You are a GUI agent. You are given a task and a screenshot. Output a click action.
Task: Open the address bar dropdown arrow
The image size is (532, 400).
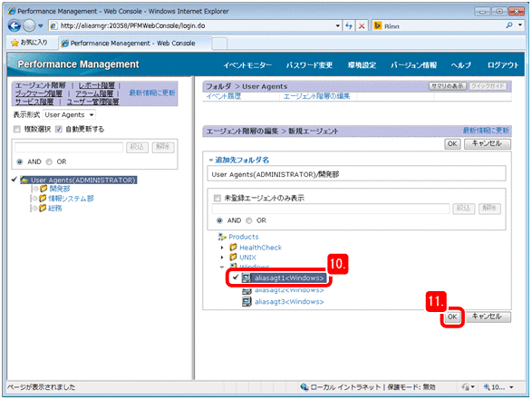pyautogui.click(x=337, y=25)
